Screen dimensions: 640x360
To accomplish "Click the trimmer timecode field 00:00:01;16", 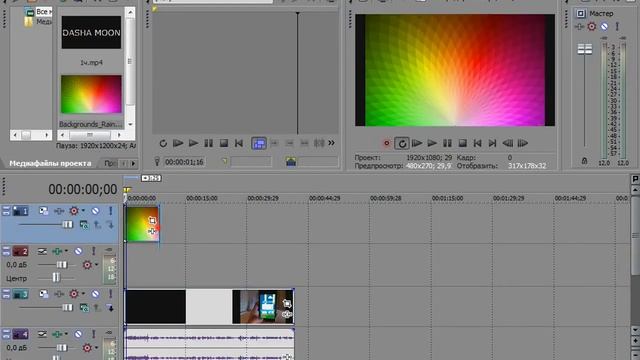I will click(184, 162).
